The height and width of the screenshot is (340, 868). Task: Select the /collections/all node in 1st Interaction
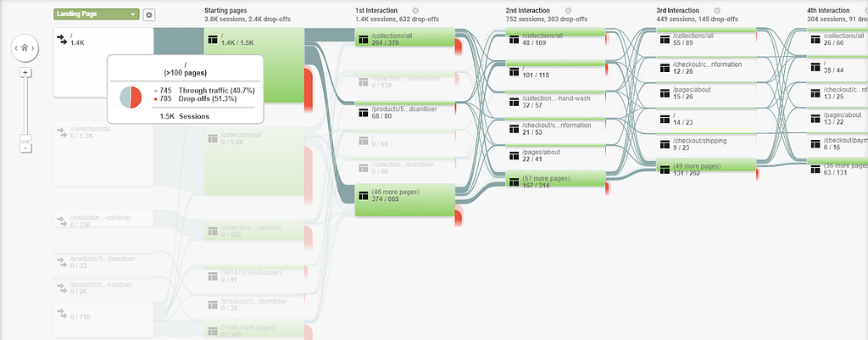[x=404, y=37]
